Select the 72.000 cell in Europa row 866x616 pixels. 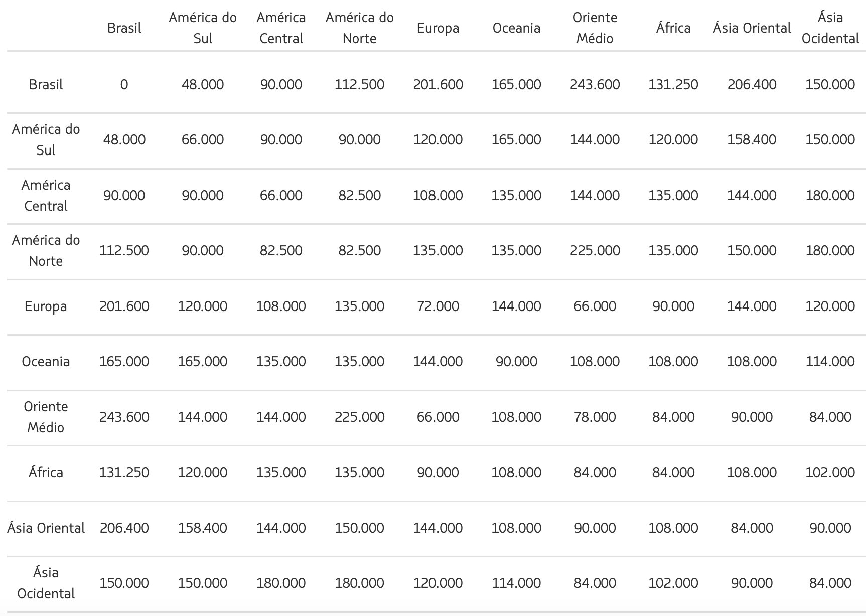point(438,306)
